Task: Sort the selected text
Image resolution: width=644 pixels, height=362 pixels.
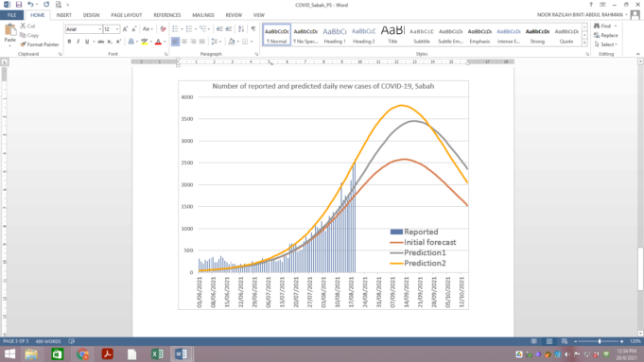Action: click(241, 29)
